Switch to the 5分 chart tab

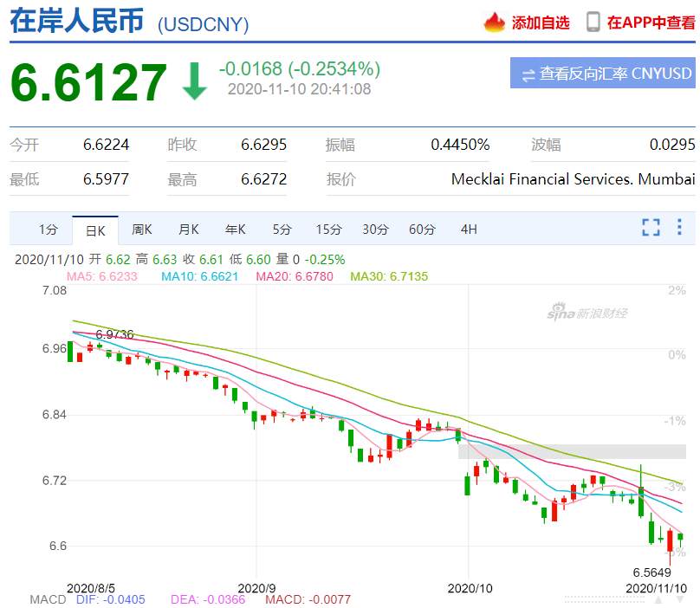click(282, 230)
